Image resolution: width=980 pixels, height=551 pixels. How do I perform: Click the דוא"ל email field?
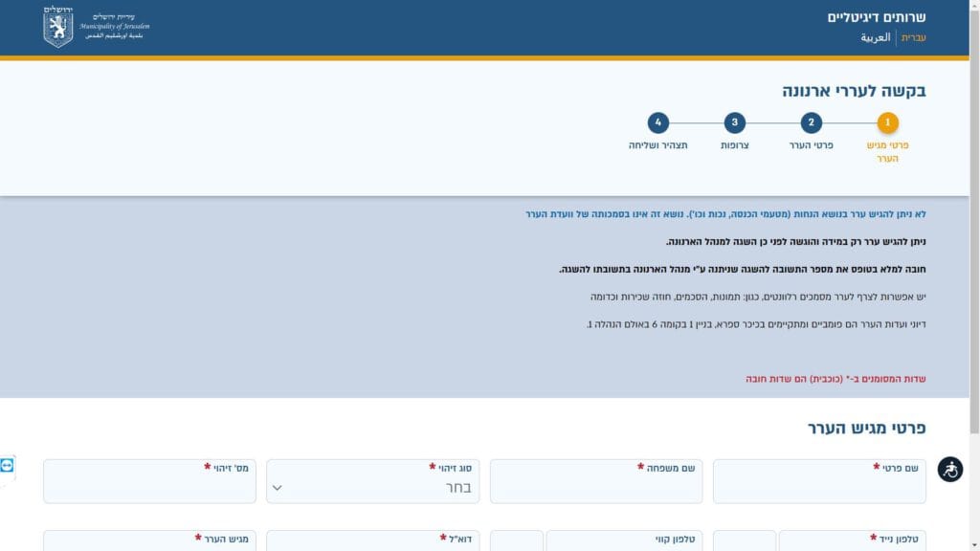(x=372, y=542)
